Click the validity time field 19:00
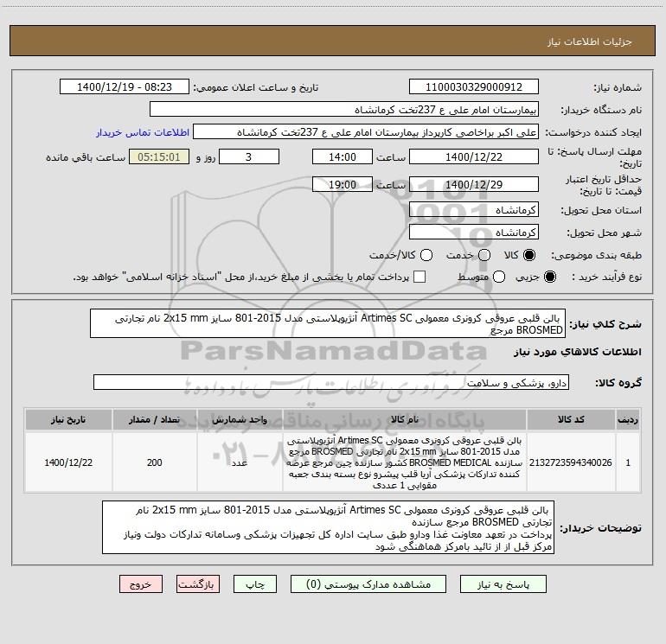 [x=343, y=184]
